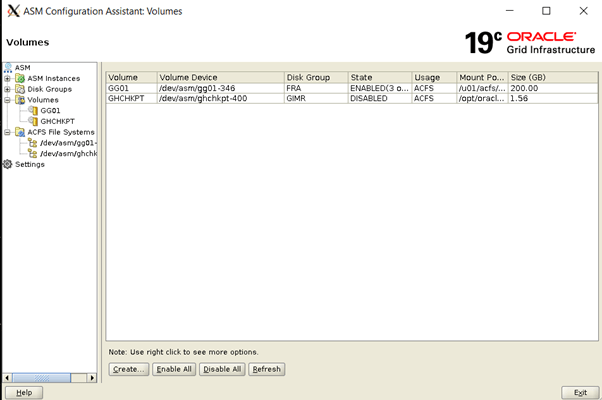The width and height of the screenshot is (602, 400).
Task: Select the GHCHKPT volume icon in tree
Action: coord(33,121)
